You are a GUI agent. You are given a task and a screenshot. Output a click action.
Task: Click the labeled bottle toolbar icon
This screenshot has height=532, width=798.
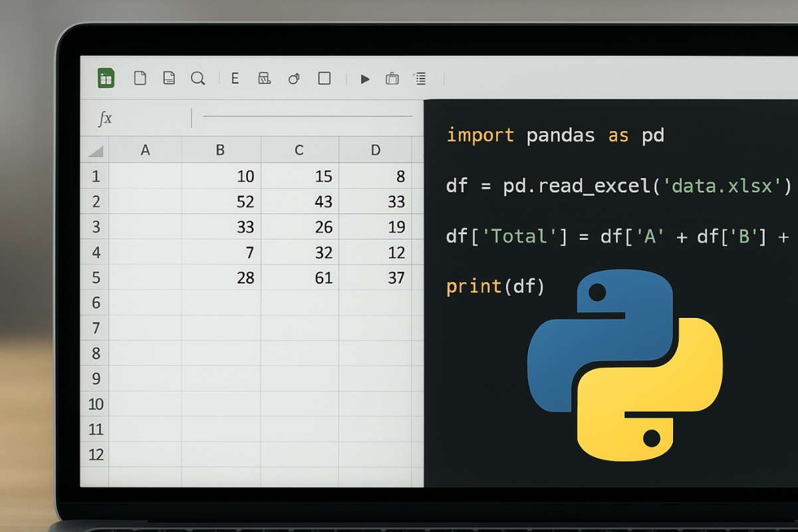(x=264, y=78)
